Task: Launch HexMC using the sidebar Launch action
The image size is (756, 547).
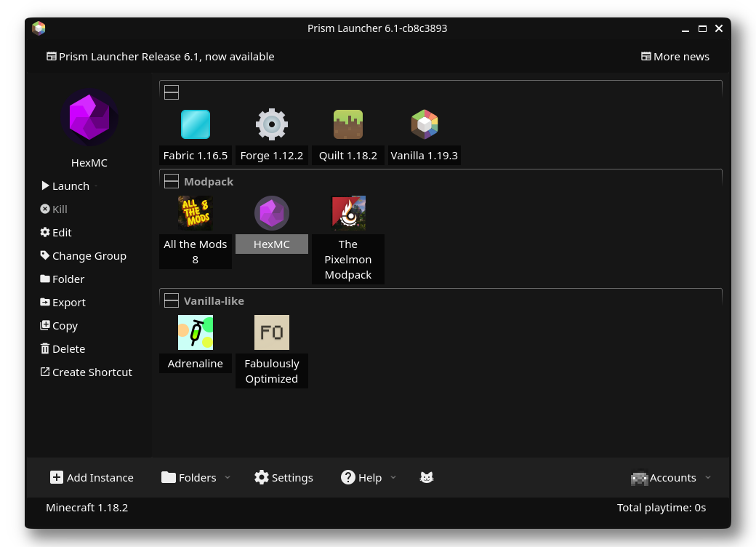Action: click(x=65, y=185)
